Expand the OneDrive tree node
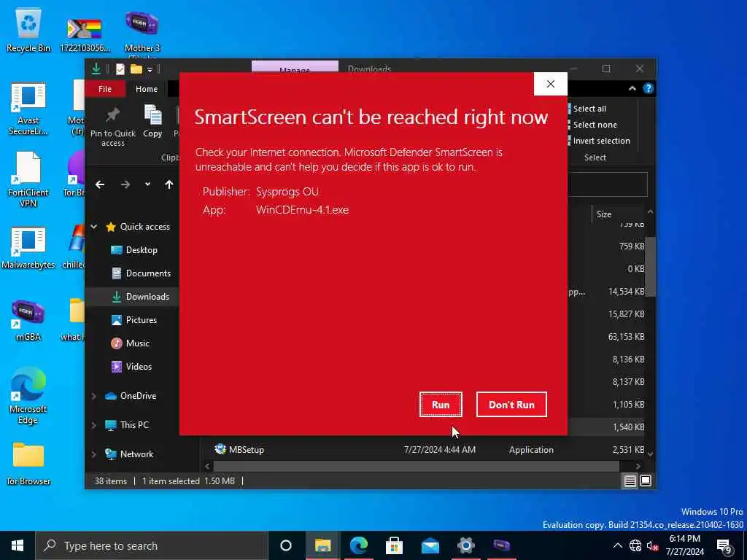The height and width of the screenshot is (560, 747). coord(94,396)
